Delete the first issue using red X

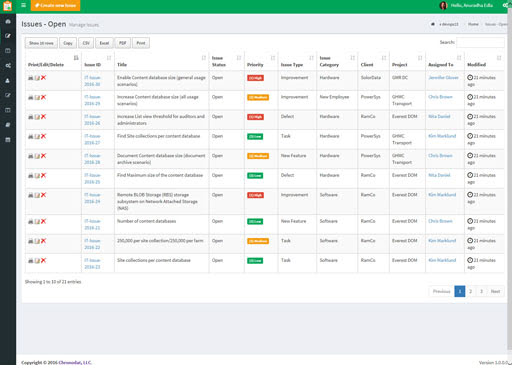click(43, 78)
